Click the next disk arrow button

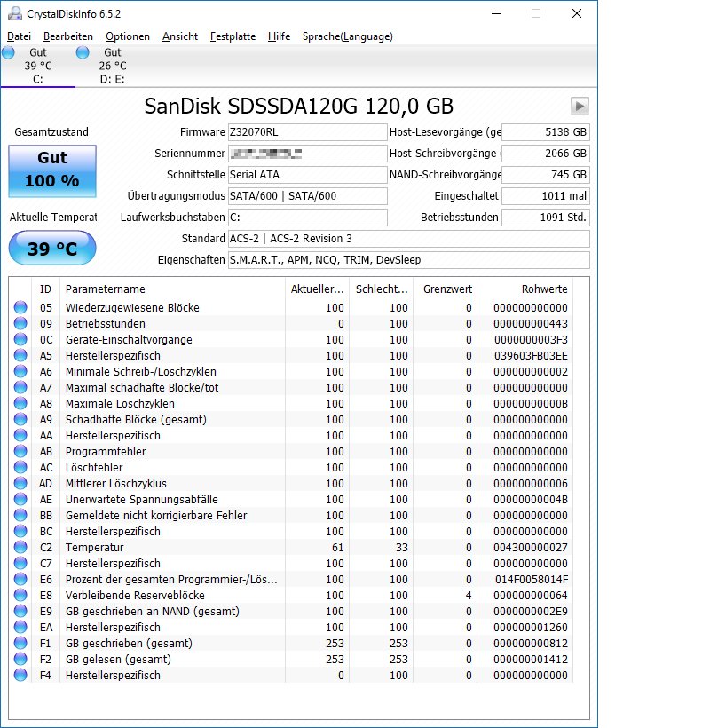click(580, 106)
